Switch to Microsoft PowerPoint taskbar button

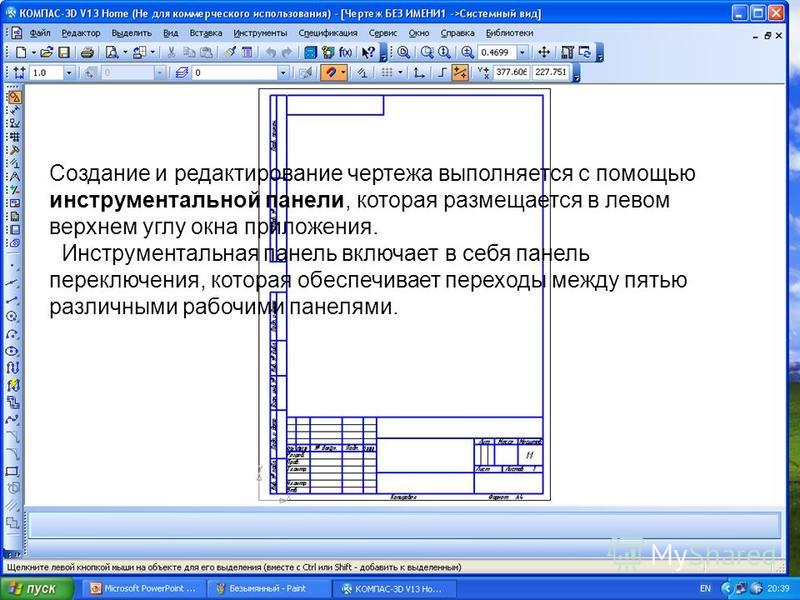(x=145, y=588)
